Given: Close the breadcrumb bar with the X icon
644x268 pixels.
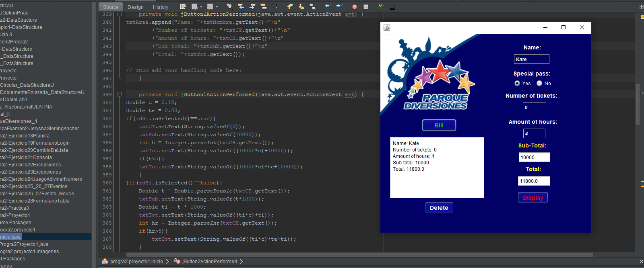Looking at the screenshot, I should coord(641,261).
